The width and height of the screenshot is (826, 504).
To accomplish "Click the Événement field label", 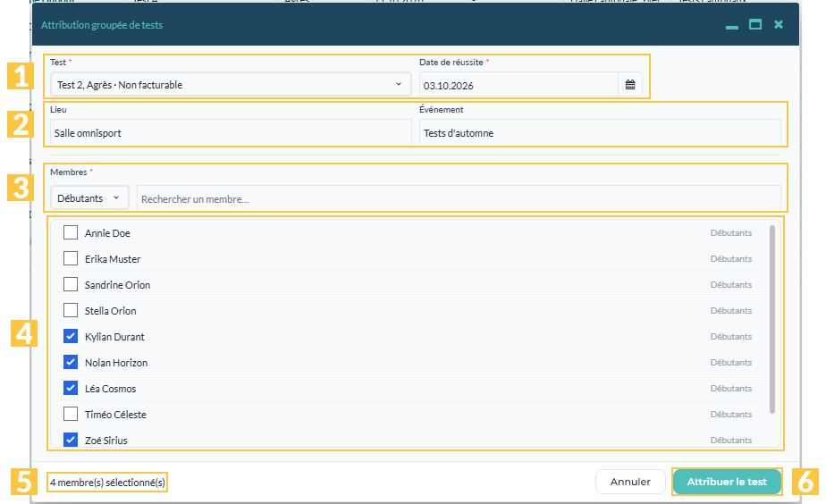I will [x=442, y=109].
